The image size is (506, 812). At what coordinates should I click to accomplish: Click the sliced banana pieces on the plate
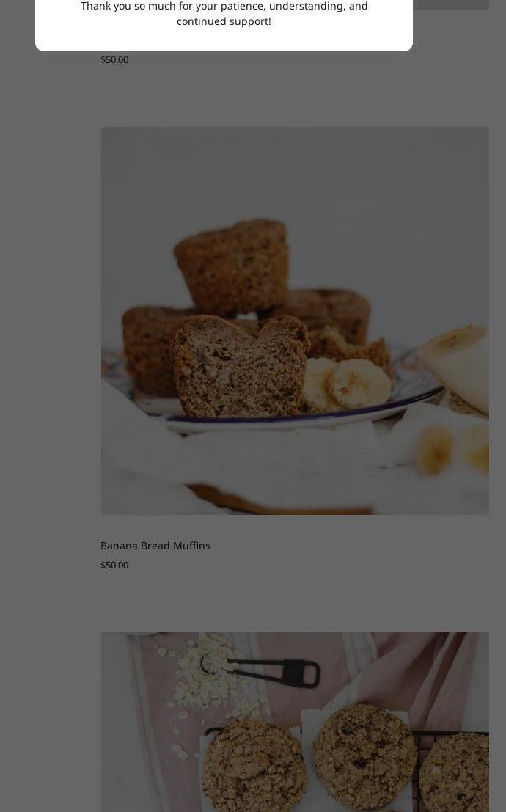(347, 383)
